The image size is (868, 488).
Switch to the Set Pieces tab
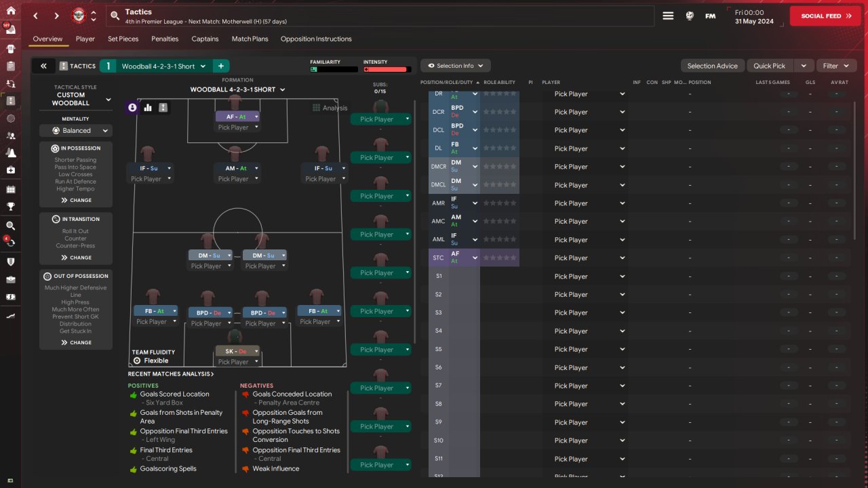pos(123,39)
